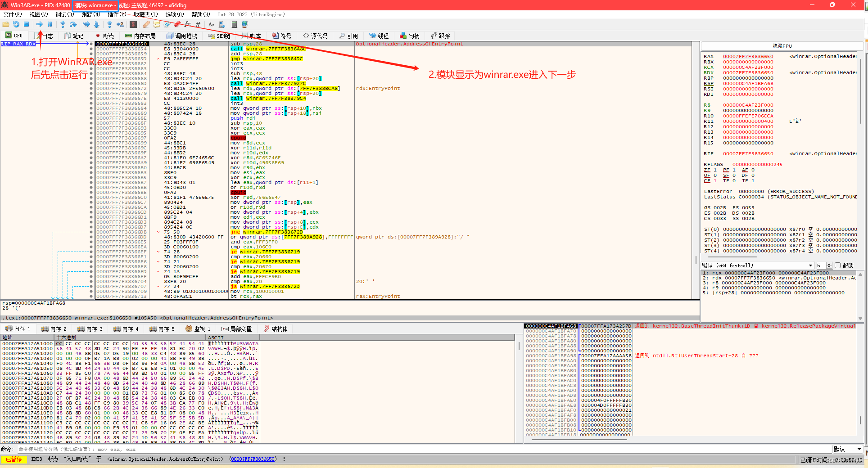The image size is (868, 468).
Task: Step over with the curved-arrow icon
Action: click(73, 24)
